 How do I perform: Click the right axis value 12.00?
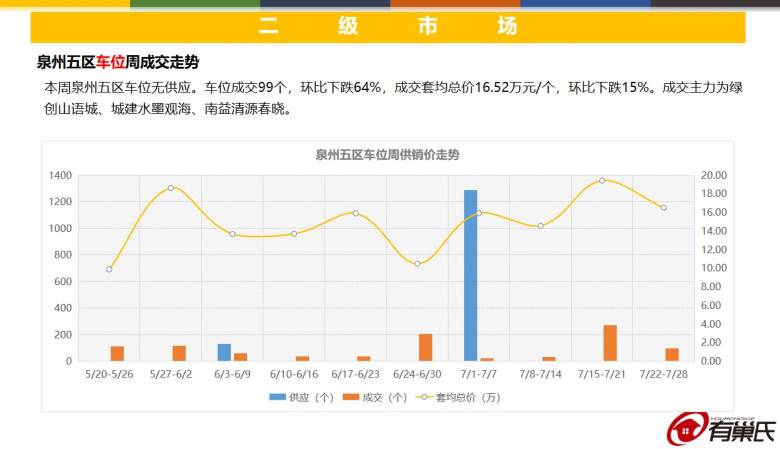click(x=714, y=249)
